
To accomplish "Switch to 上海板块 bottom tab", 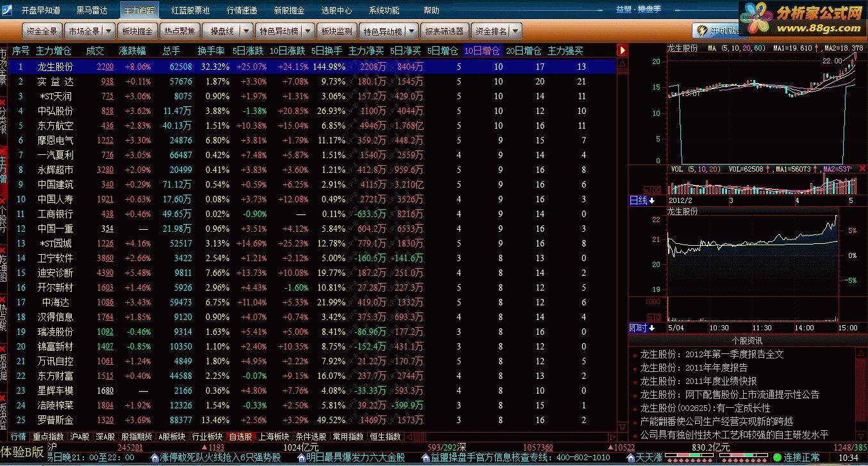I will click(x=274, y=437).
